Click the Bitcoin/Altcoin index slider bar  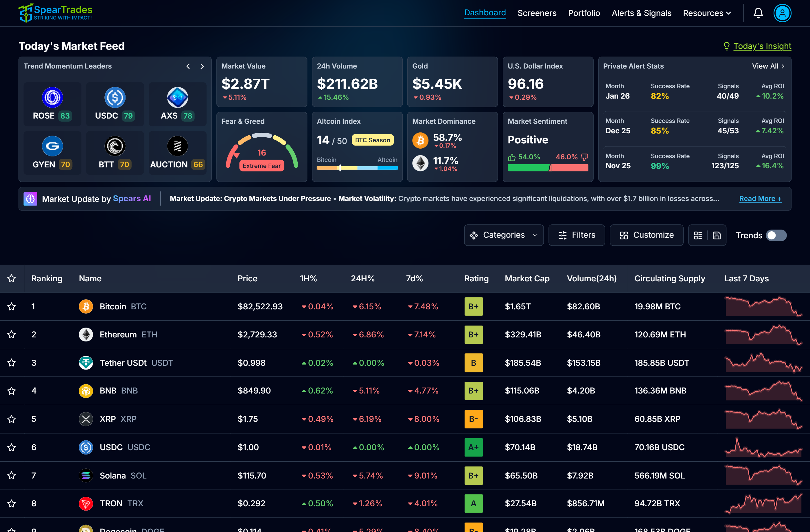(x=357, y=168)
